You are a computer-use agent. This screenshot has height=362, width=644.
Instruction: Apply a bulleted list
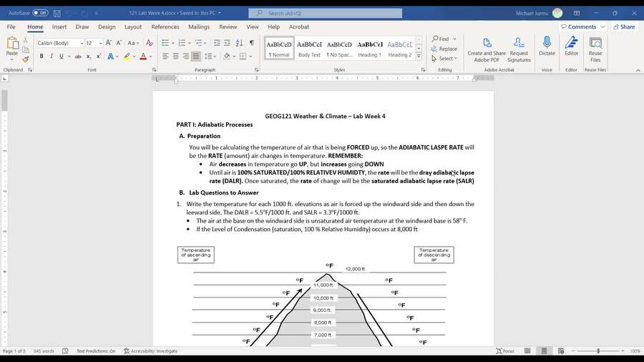pyautogui.click(x=165, y=43)
